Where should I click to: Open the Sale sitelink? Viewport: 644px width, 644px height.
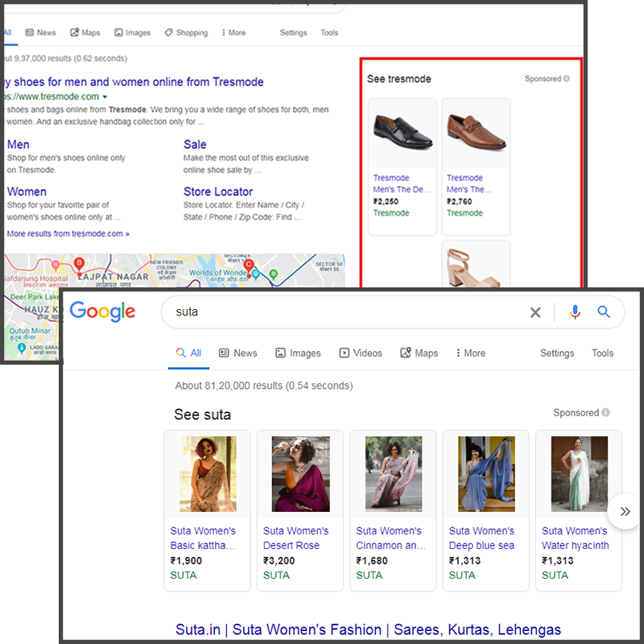point(195,145)
